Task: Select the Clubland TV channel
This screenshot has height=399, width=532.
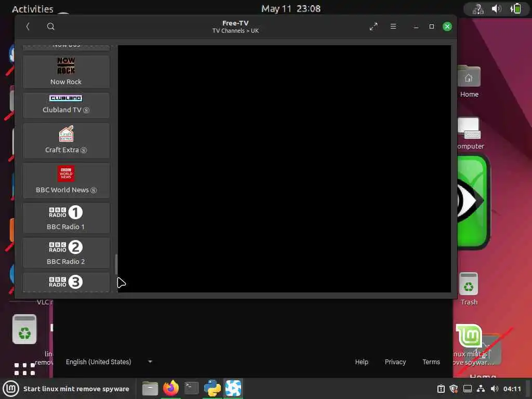Action: (x=66, y=105)
